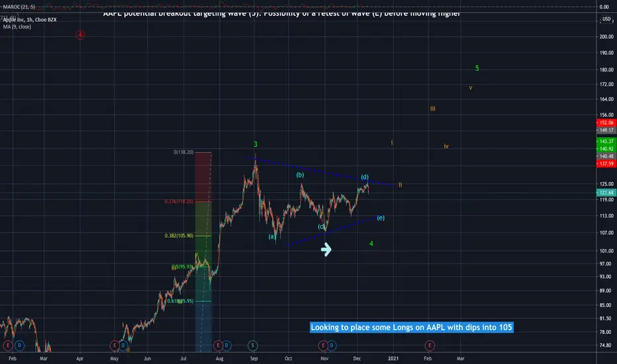Click the 0(138.20) Fibonacci level label
Image resolution: width=617 pixels, height=364 pixels.
tap(183, 152)
